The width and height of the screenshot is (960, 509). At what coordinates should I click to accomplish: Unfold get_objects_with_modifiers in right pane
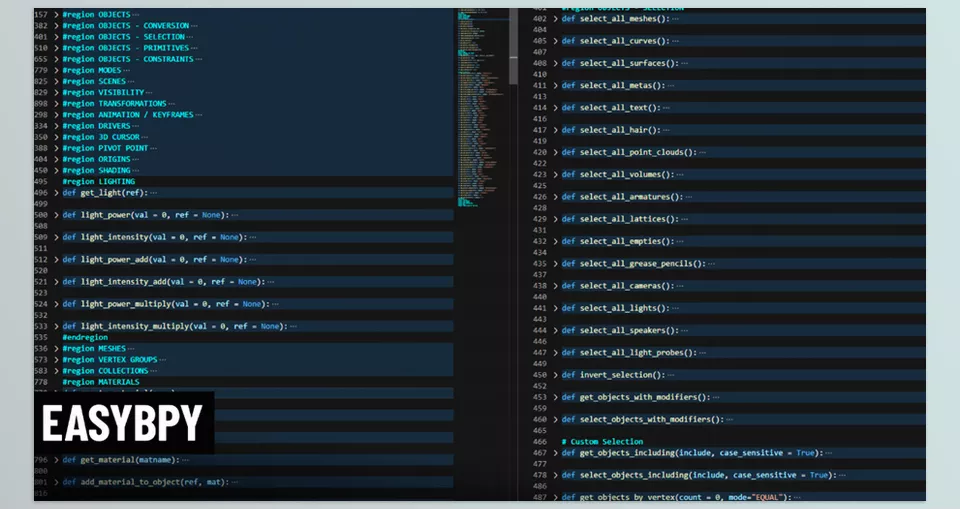556,397
